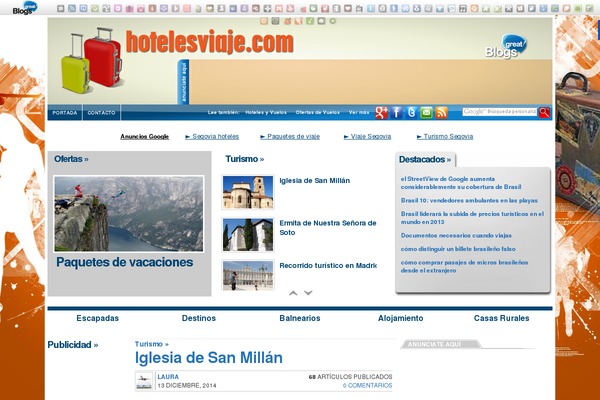This screenshot has width=600, height=400.
Task: Click the TV icon in top bar
Action: [x=359, y=8]
